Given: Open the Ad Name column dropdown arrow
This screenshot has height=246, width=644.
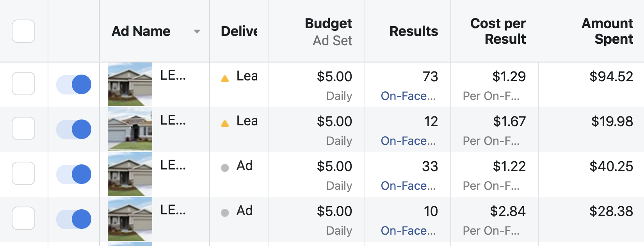Looking at the screenshot, I should tap(197, 32).
